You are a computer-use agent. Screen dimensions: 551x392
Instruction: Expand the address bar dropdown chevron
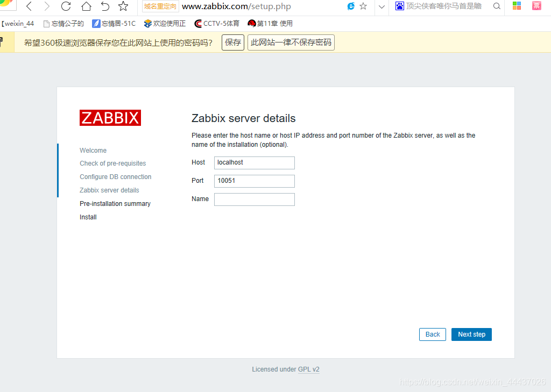tap(382, 6)
